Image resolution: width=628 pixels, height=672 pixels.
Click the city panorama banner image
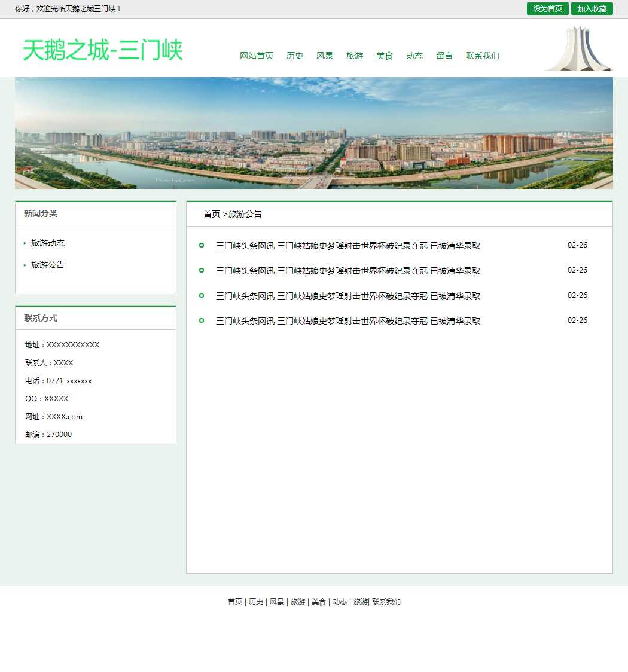pos(313,133)
